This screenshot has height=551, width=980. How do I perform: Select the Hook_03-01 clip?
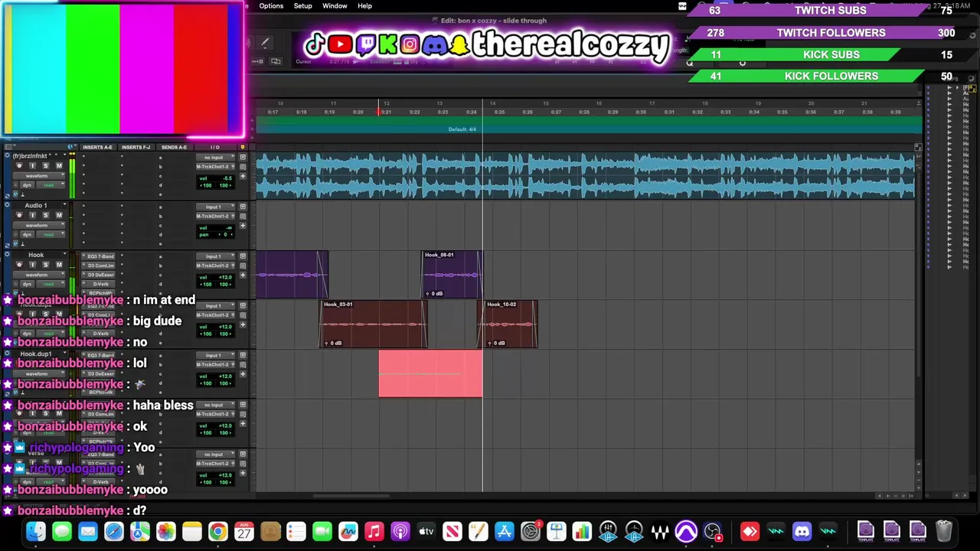click(374, 324)
